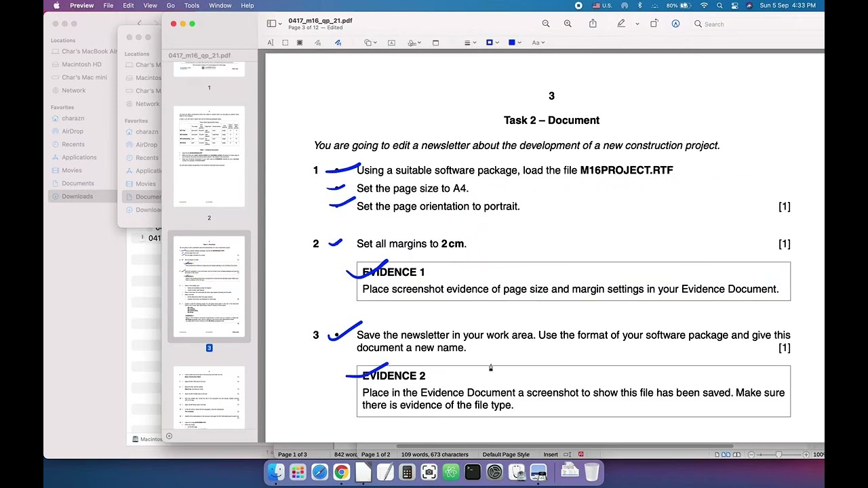Select page 3 thumbnail in sidebar

(x=209, y=287)
